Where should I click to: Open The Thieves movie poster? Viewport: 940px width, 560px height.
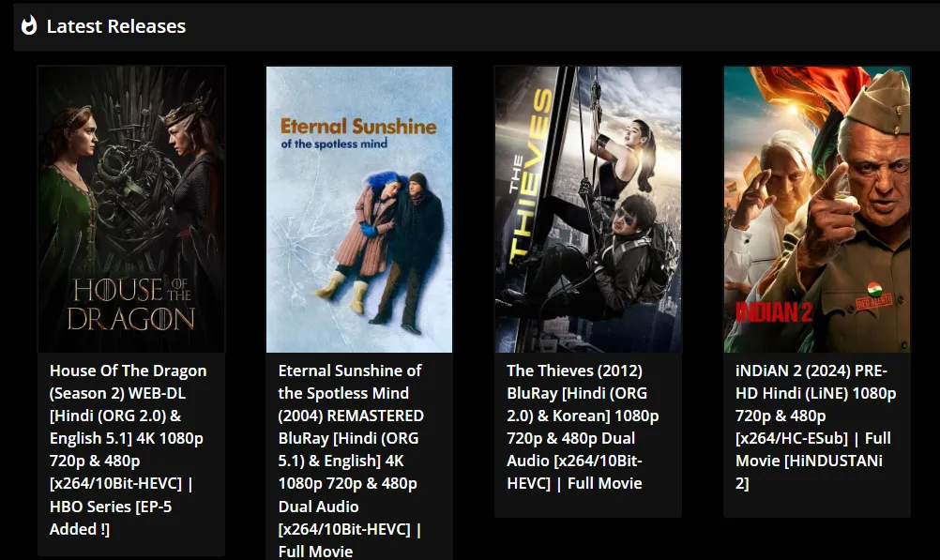click(x=588, y=209)
